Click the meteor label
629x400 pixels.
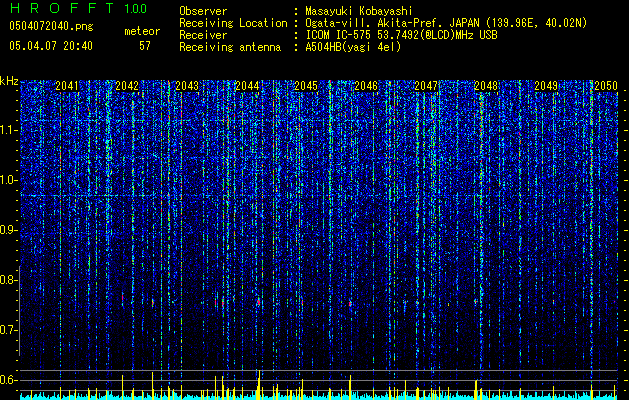[142, 31]
